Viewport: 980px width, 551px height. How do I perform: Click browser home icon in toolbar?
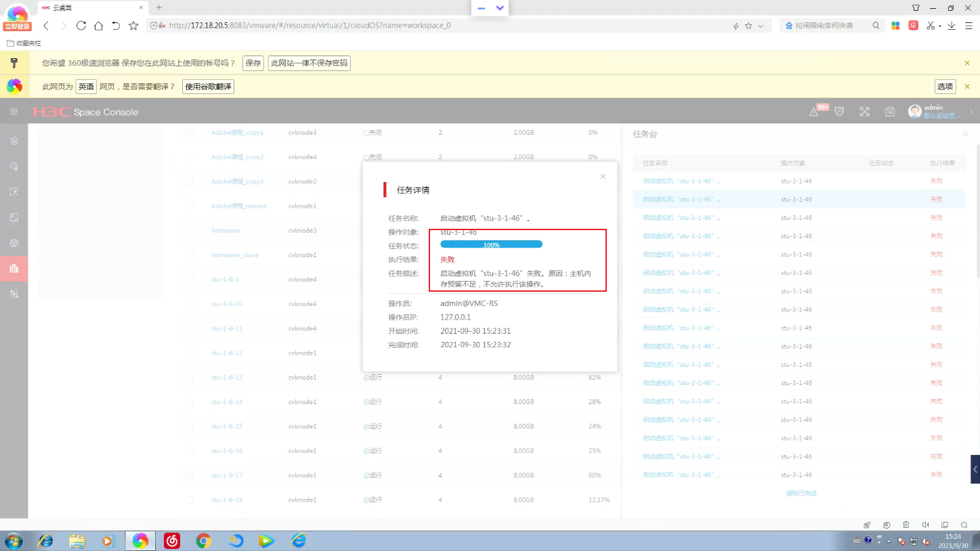[x=98, y=26]
